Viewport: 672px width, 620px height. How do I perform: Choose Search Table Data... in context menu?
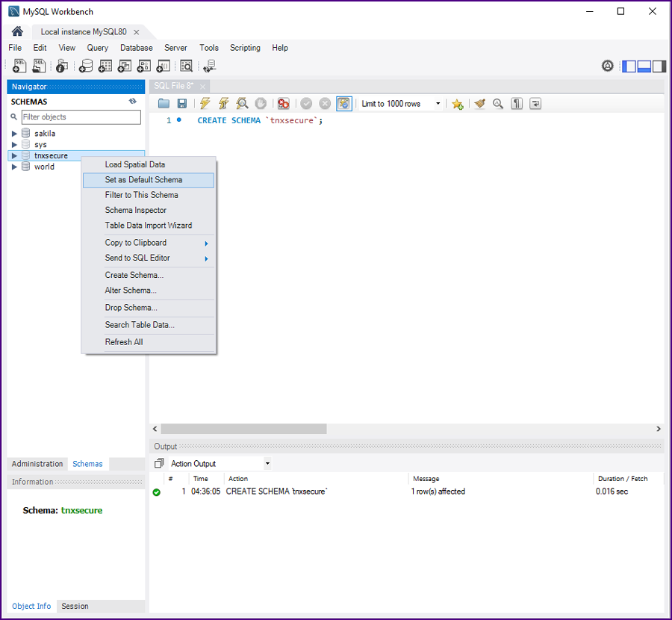149,325
